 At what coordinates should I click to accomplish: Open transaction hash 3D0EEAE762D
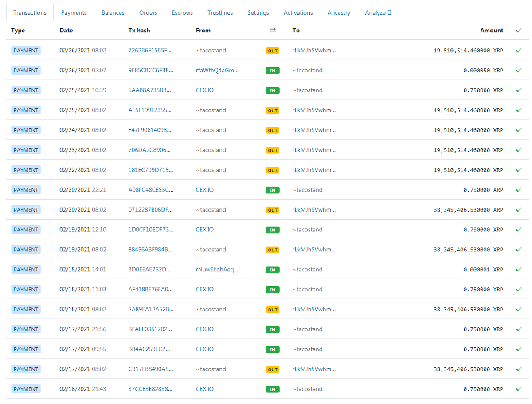click(150, 270)
